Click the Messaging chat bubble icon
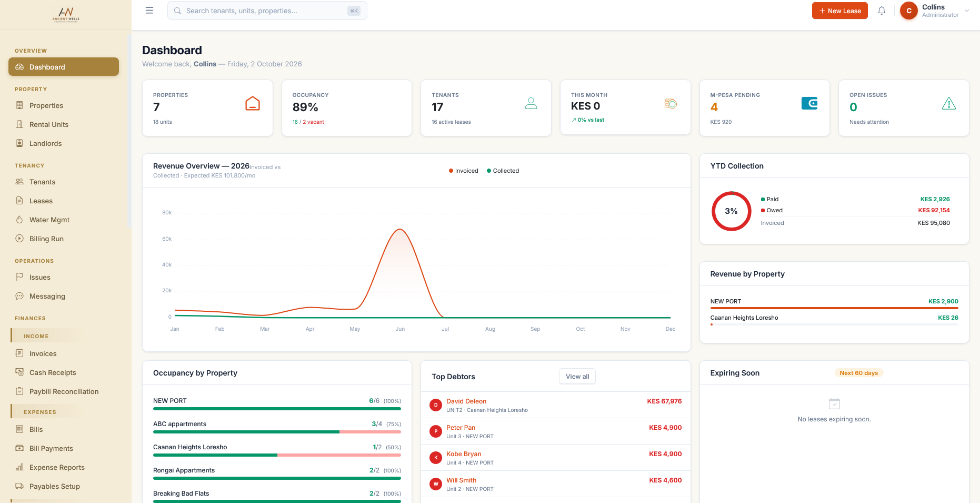 pyautogui.click(x=19, y=296)
